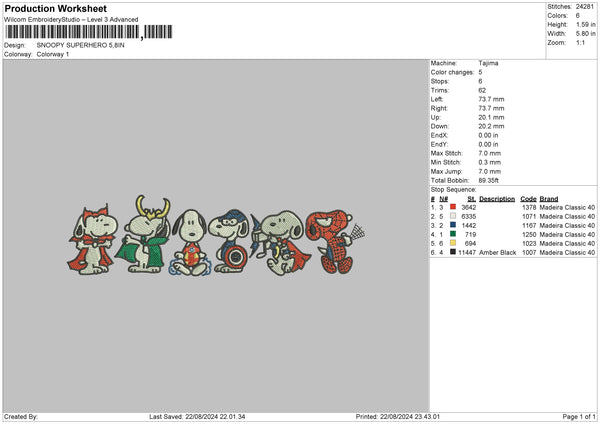The height and width of the screenshot is (424, 600).
Task: Click the up value '20.1 mm'
Action: tap(491, 117)
